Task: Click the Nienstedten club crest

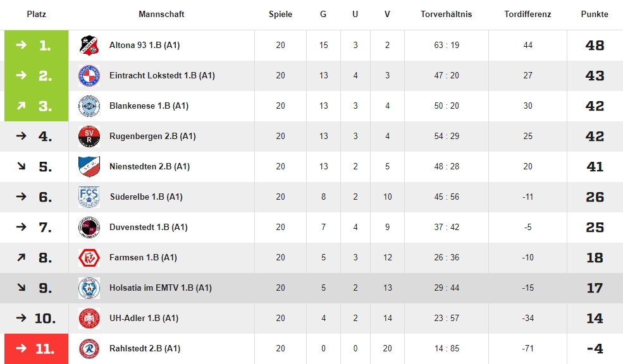Action: tap(89, 167)
